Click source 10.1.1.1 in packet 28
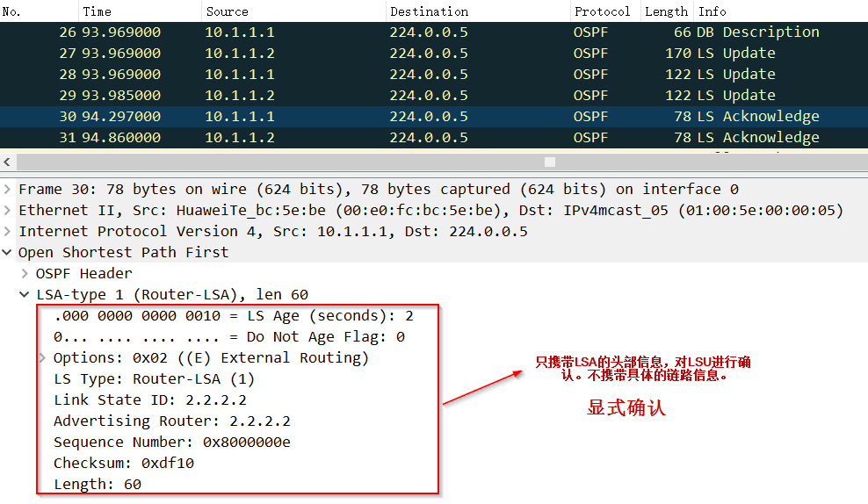This screenshot has width=868, height=504. [240, 74]
